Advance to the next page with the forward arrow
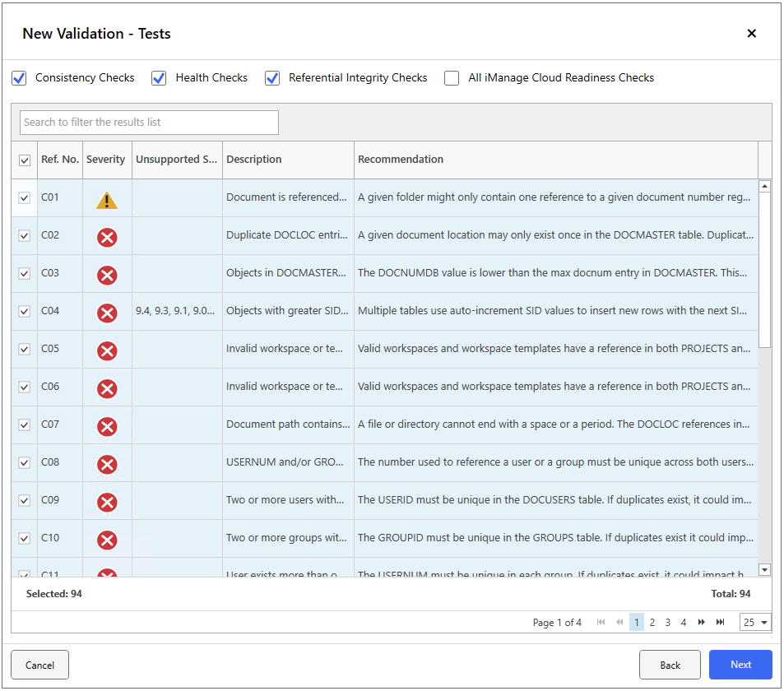The width and height of the screenshot is (784, 691). pos(702,622)
